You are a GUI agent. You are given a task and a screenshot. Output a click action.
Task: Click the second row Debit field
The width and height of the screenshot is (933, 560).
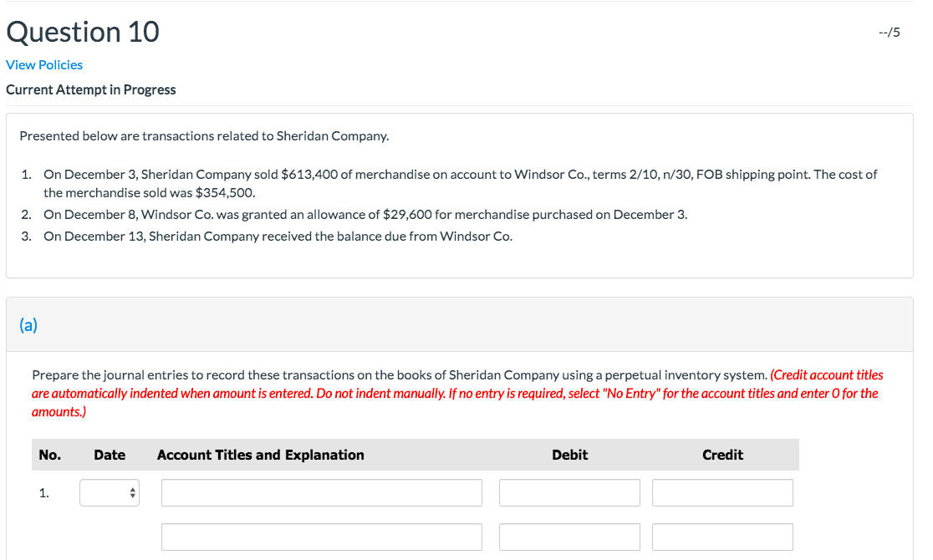click(569, 537)
